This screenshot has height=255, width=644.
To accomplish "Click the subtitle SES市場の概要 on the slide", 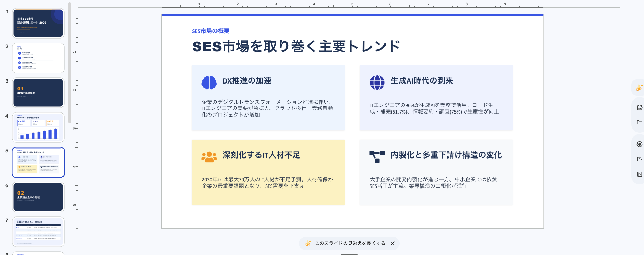I will coord(211,31).
